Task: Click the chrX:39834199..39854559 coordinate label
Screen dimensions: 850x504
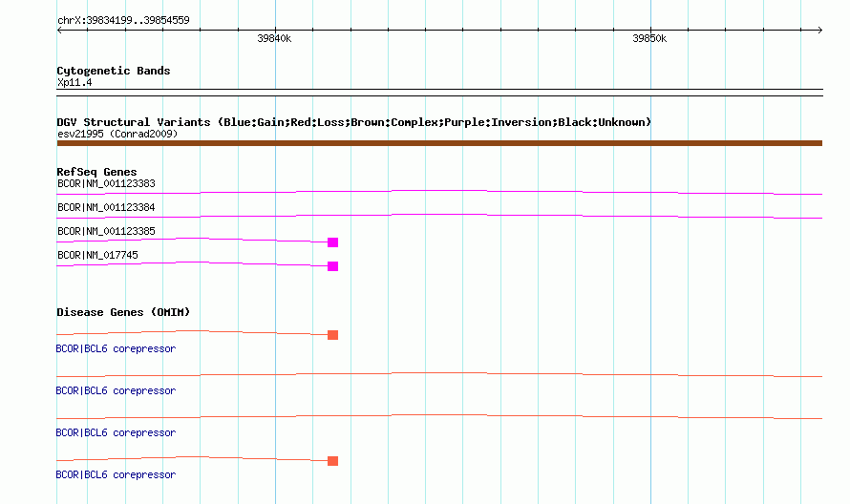Action: pos(123,21)
